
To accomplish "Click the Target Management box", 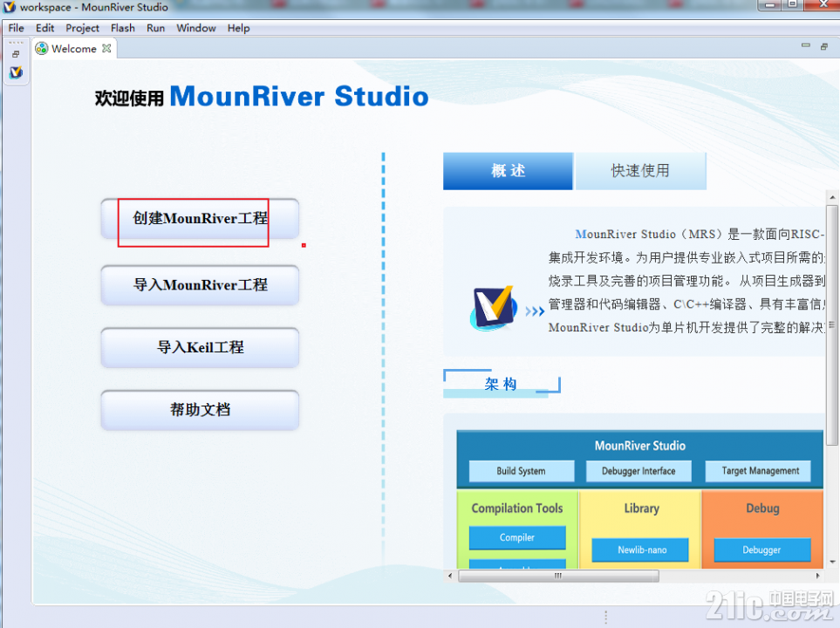I will click(760, 471).
